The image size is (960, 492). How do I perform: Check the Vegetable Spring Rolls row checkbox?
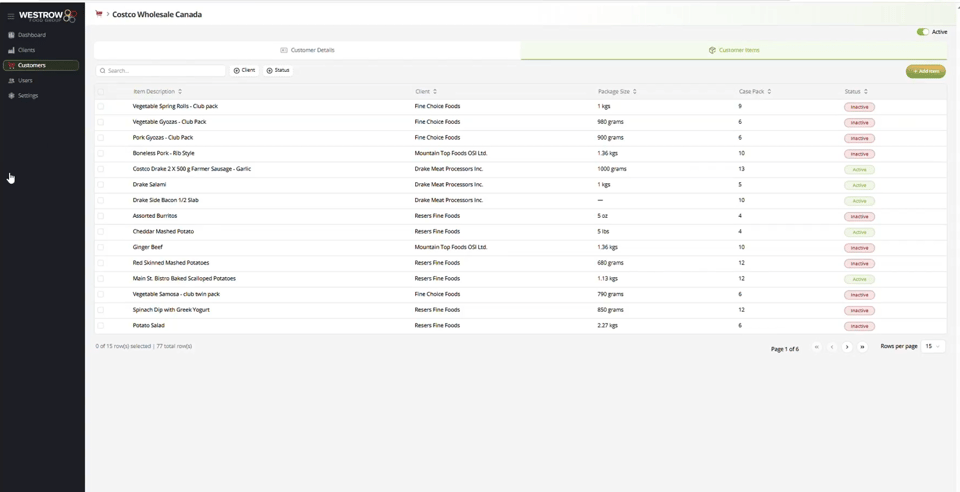100,106
